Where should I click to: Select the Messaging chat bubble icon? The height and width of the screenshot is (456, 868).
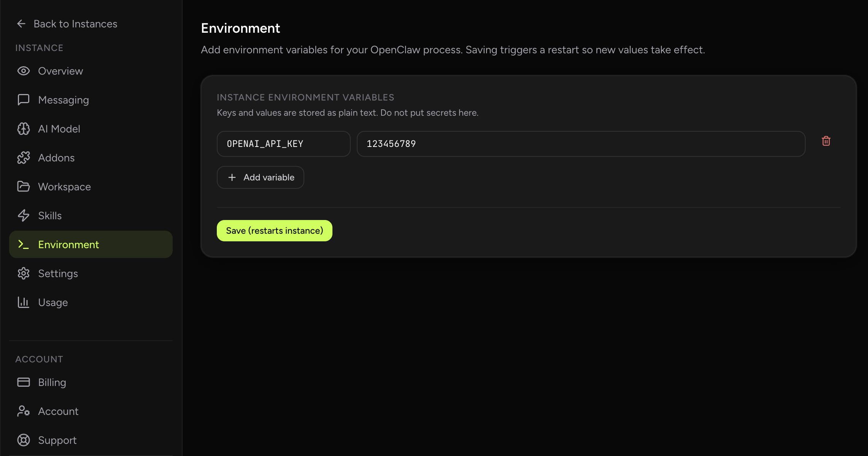(23, 100)
